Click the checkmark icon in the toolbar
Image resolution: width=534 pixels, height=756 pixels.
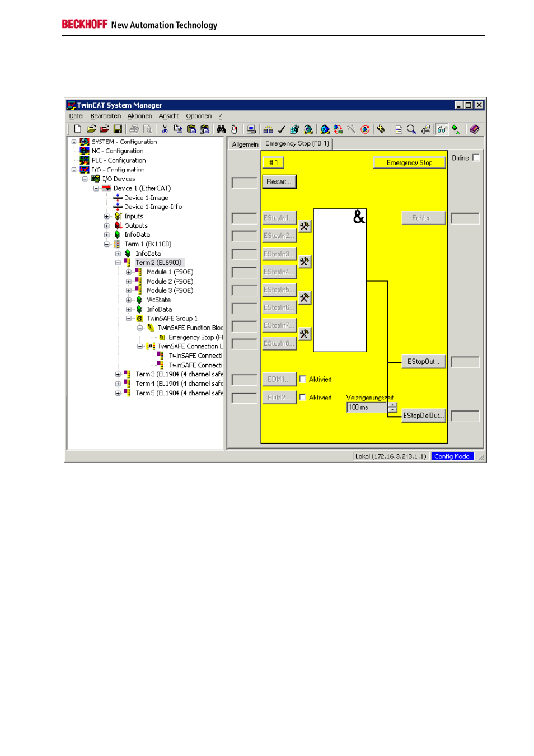tap(282, 129)
